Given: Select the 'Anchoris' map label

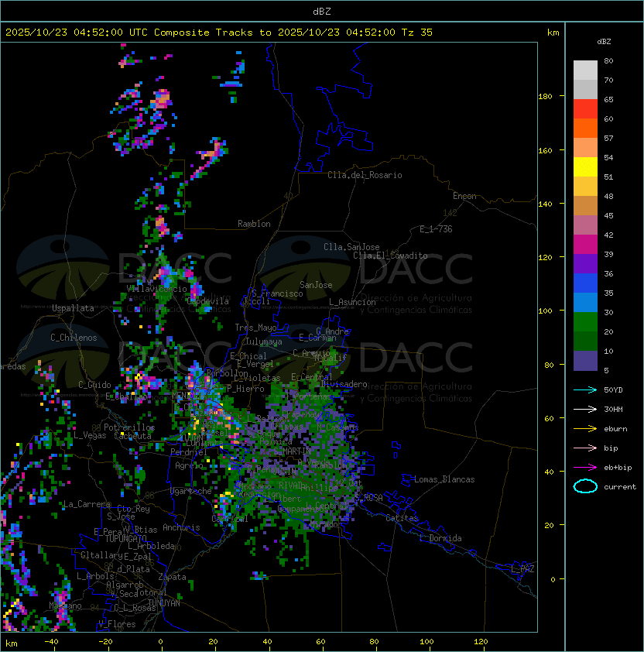Looking at the screenshot, I should [181, 527].
